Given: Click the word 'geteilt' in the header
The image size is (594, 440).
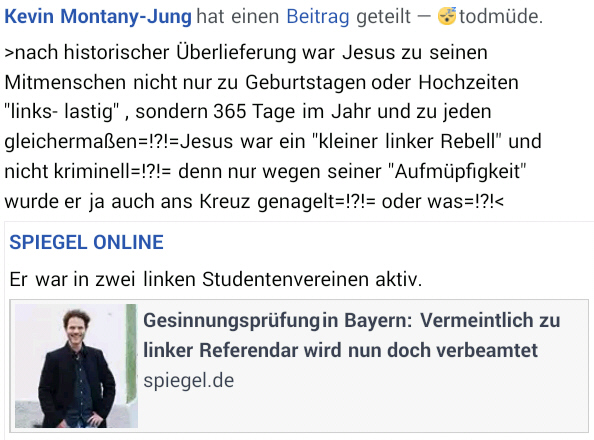Looking at the screenshot, I should pos(383,17).
